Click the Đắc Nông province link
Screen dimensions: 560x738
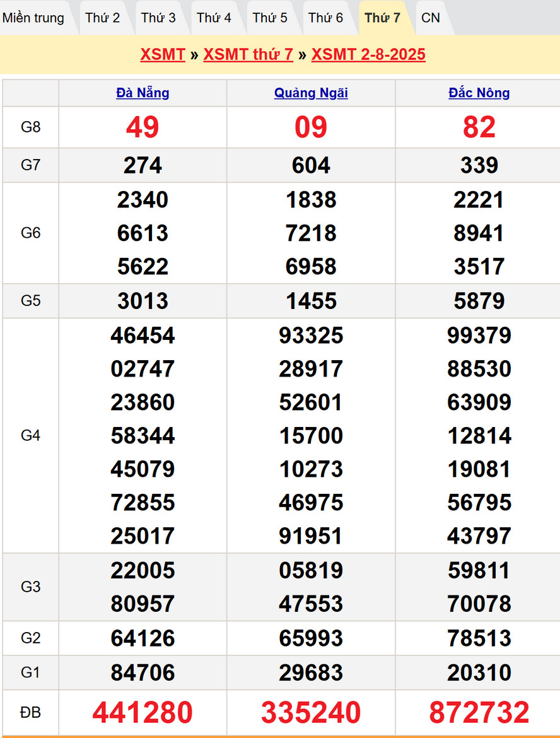(x=479, y=93)
